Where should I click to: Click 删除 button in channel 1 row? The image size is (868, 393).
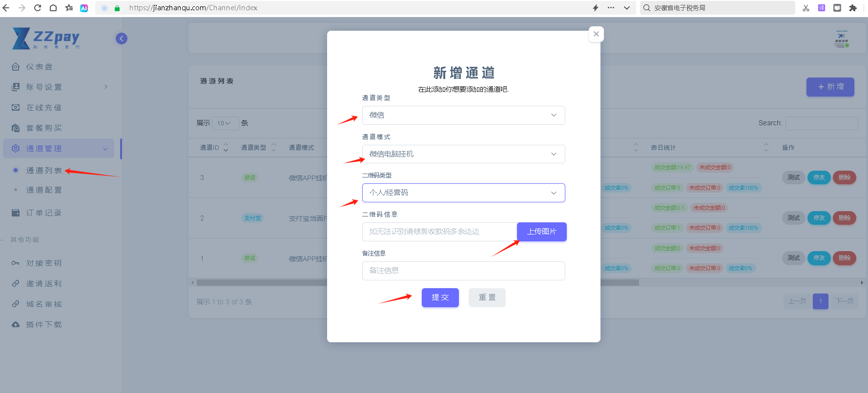click(845, 258)
